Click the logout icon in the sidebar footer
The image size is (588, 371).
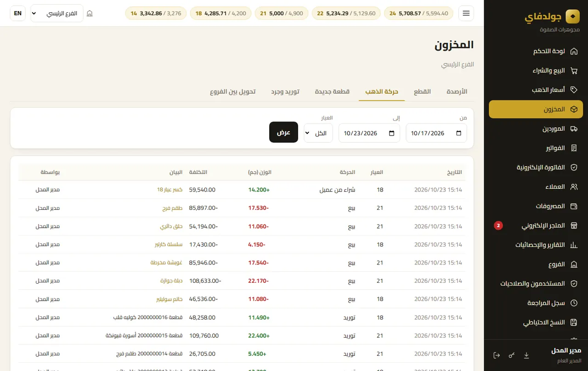click(x=496, y=355)
